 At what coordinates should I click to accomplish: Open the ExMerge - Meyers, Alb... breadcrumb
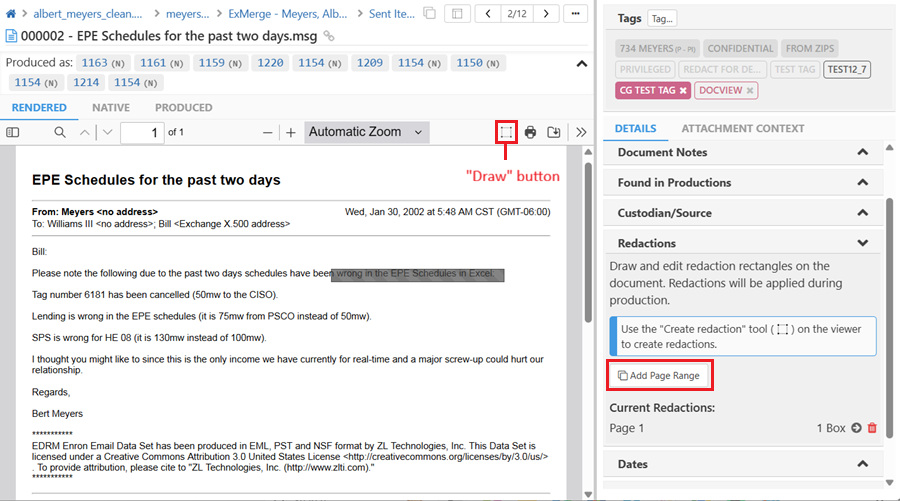[288, 14]
